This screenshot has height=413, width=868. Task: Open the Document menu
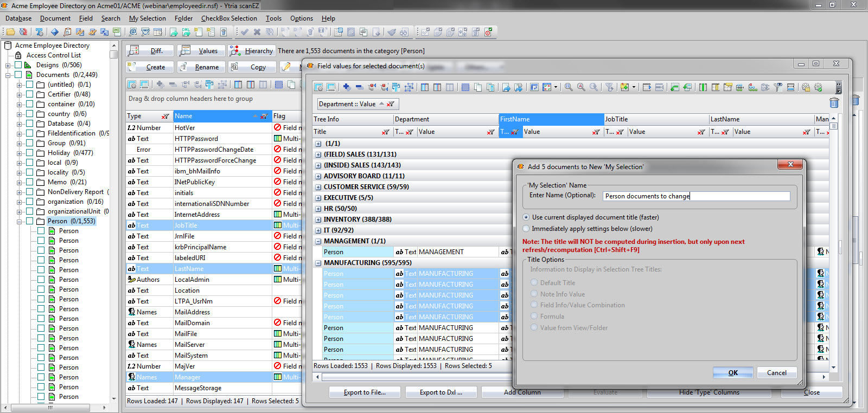pyautogui.click(x=55, y=18)
